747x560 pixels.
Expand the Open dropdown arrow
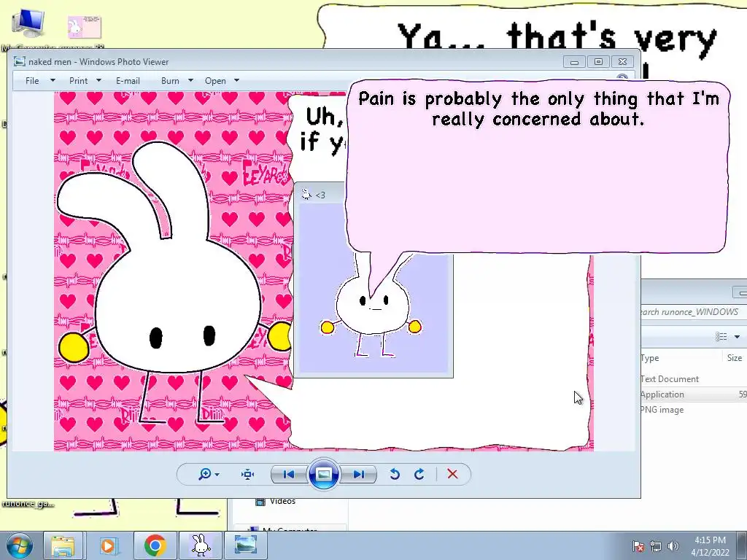(237, 80)
